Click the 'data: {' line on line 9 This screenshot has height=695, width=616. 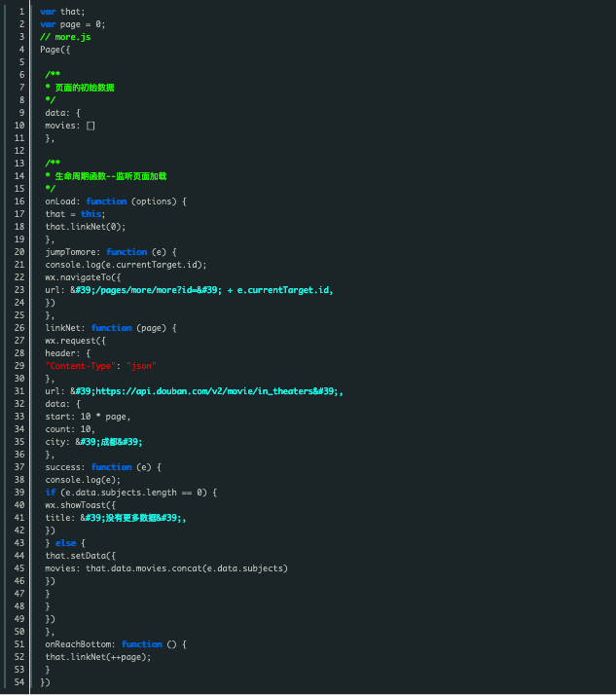click(62, 113)
